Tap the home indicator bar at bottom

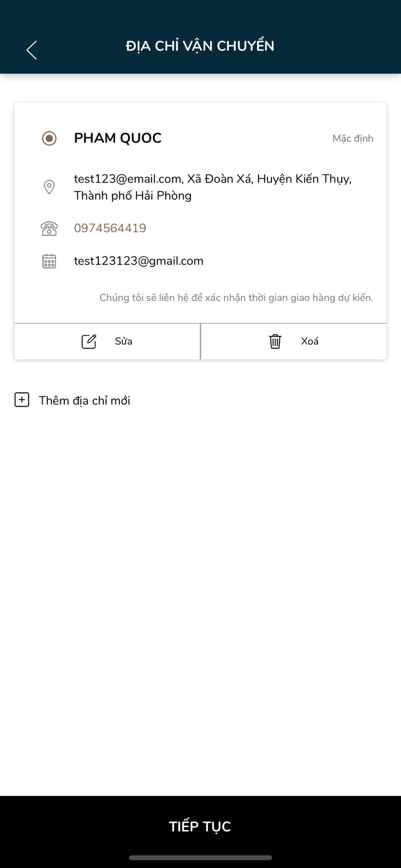200,858
